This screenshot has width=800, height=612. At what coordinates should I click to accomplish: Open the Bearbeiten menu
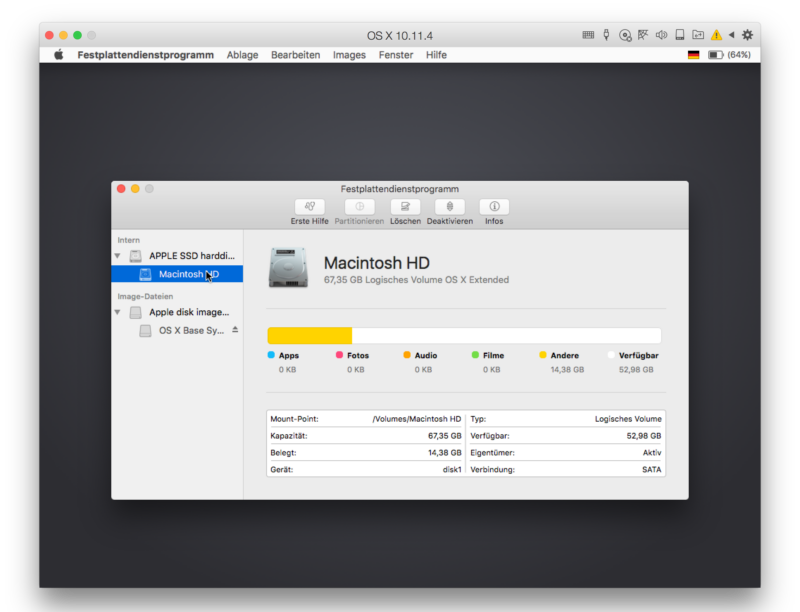[295, 55]
